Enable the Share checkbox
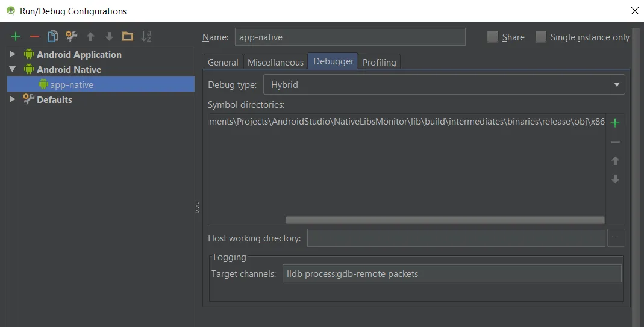This screenshot has height=327, width=644. click(x=493, y=37)
